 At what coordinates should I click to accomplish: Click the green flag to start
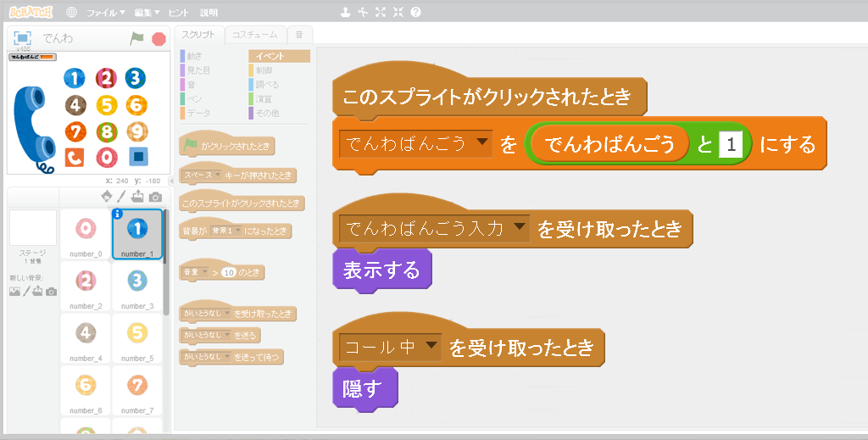(x=136, y=39)
